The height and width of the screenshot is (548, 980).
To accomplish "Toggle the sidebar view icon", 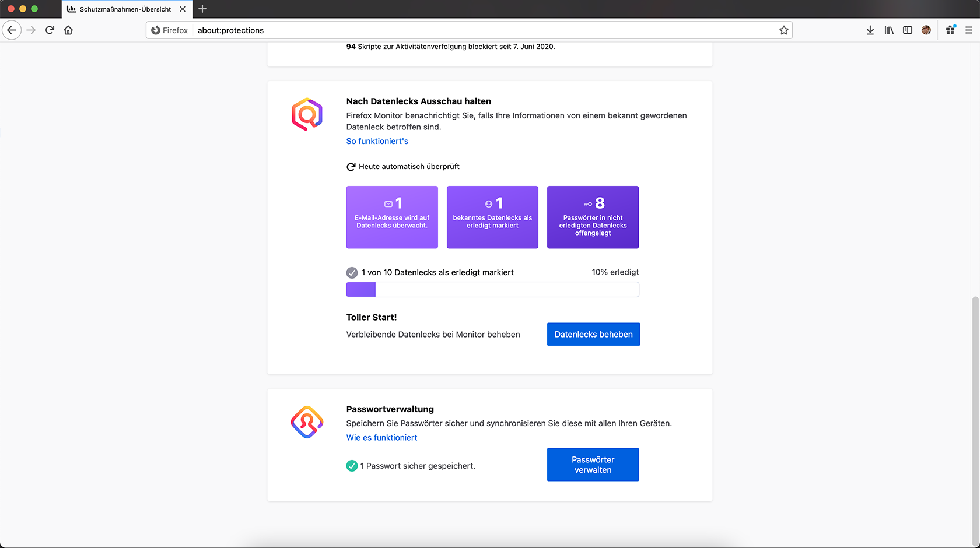I will pyautogui.click(x=908, y=30).
